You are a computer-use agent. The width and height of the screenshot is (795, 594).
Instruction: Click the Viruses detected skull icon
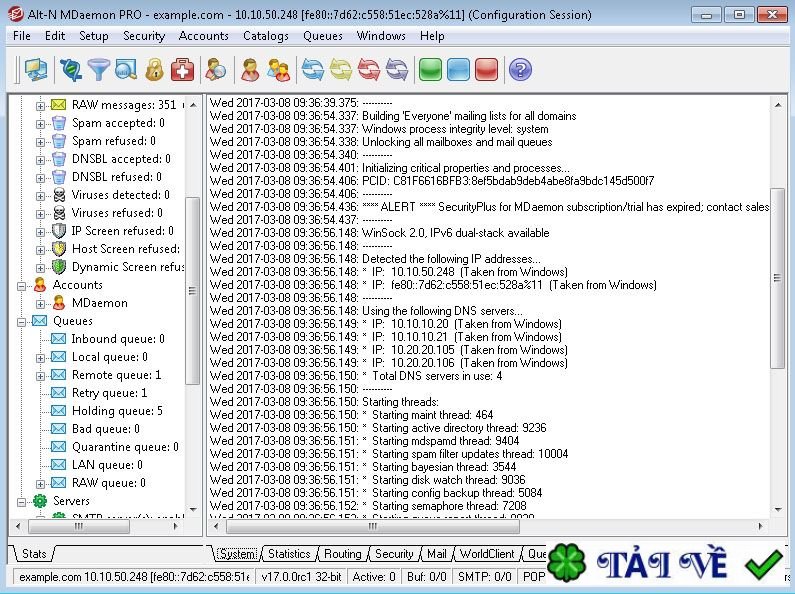point(59,195)
